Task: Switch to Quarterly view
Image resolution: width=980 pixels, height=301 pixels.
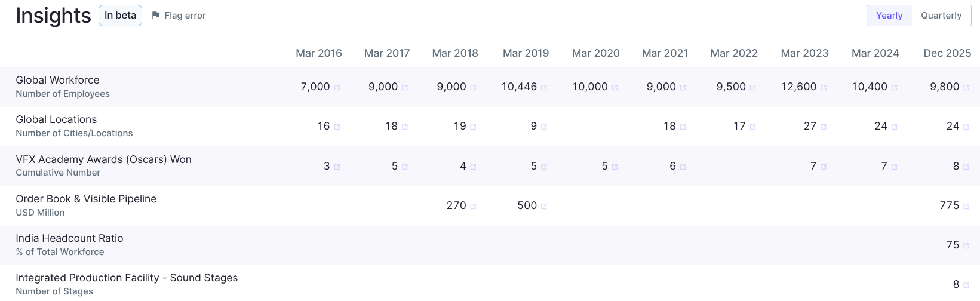Action: tap(941, 16)
